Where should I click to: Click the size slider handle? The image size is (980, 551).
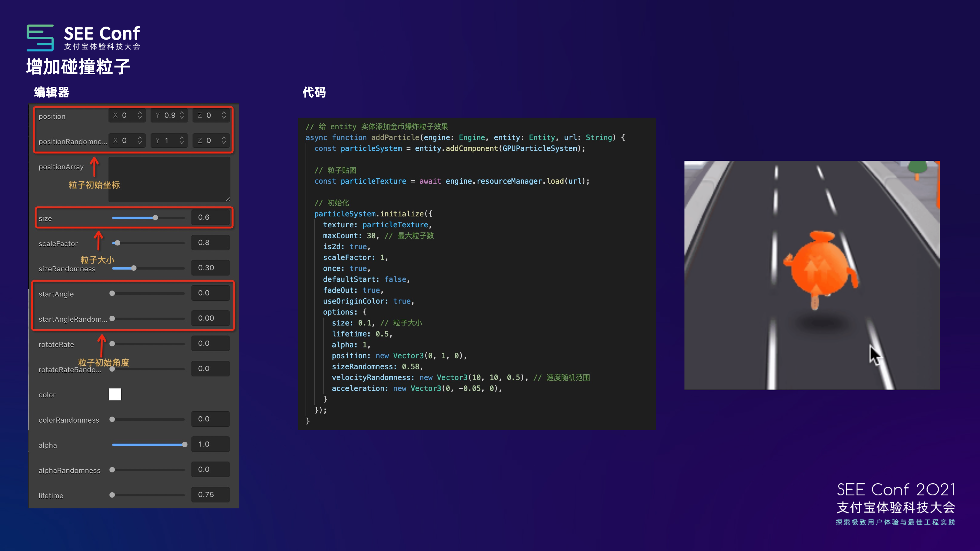coord(155,218)
